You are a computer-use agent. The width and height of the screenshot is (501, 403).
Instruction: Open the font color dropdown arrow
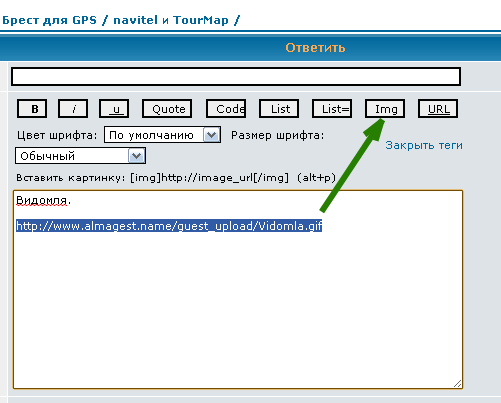point(212,135)
